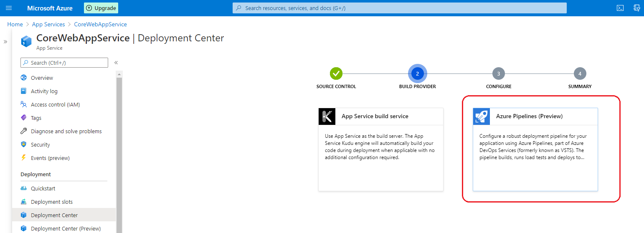This screenshot has width=644, height=233.
Task: Click the Security shield icon
Action: [24, 144]
